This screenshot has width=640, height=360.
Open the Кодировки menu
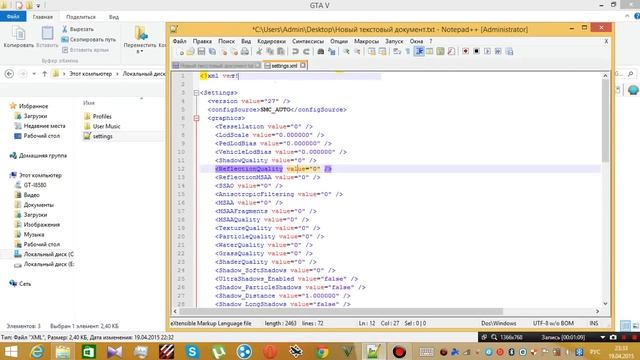[271, 41]
